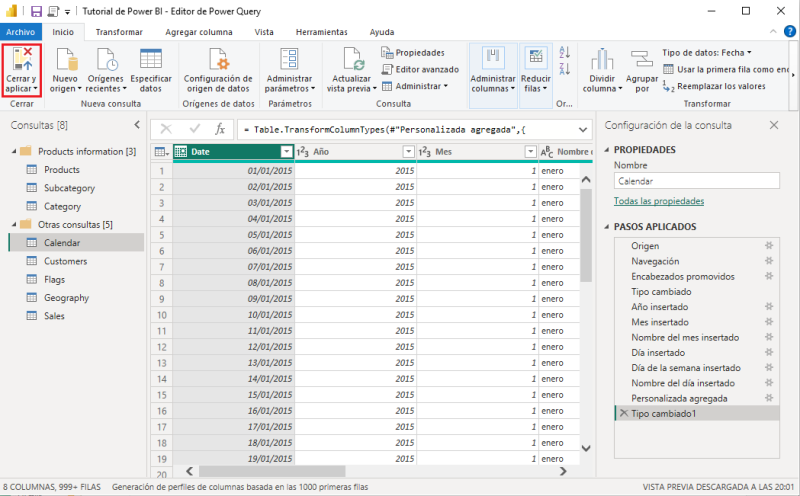Open the Administrar dropdown in Consulta group
Image resolution: width=800 pixels, height=496 pixels.
click(x=415, y=86)
